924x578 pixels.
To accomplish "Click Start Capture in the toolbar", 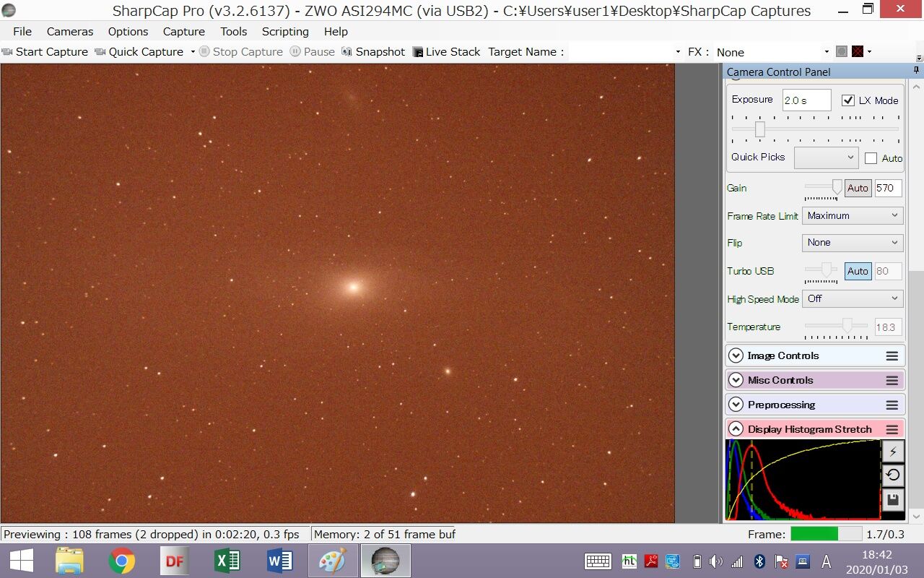I will point(45,51).
